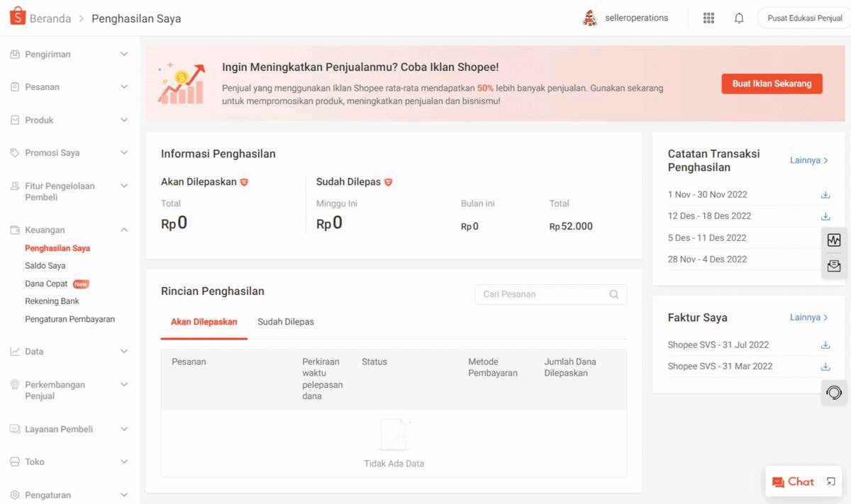Viewport: 851px width, 504px height.
Task: Click the Shopee logo icon
Action: 18,17
